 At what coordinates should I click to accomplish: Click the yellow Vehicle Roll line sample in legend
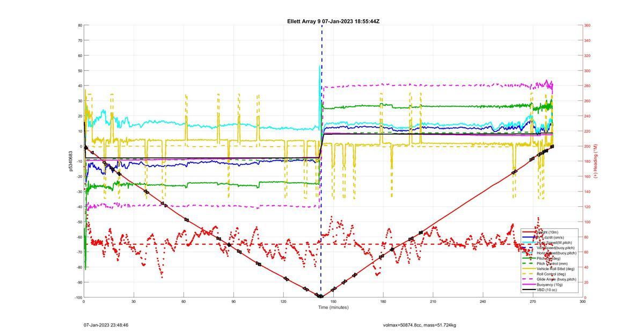(529, 269)
